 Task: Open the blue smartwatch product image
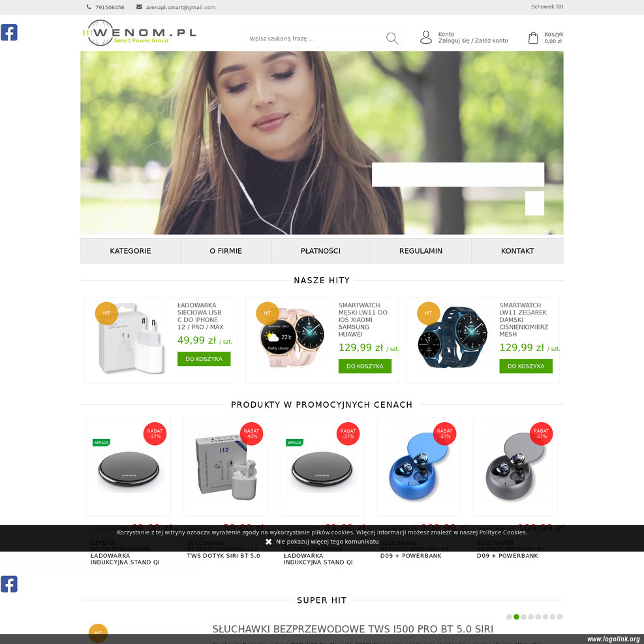[x=453, y=337]
